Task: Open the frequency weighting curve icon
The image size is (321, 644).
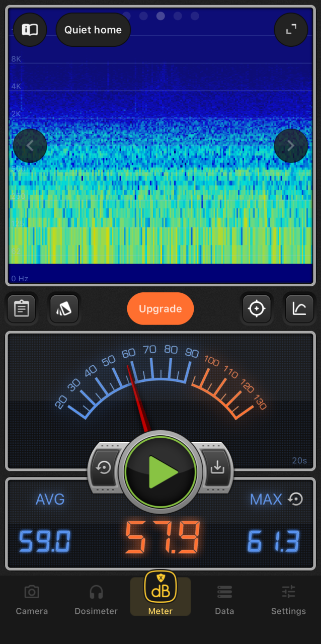Action: pos(299,308)
